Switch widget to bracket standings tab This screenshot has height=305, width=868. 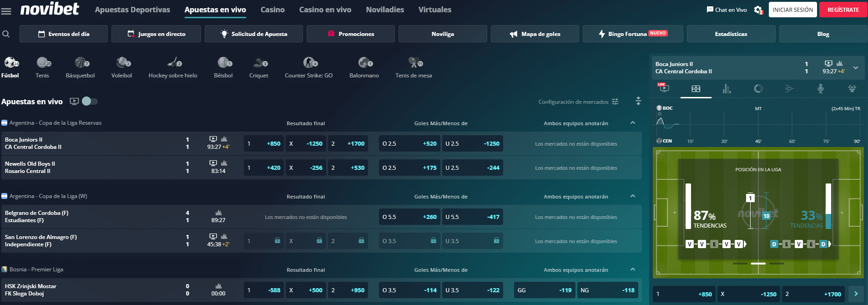(x=789, y=89)
